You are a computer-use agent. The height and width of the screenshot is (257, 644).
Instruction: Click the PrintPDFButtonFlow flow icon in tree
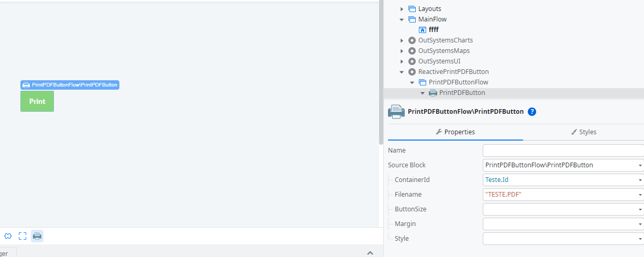422,82
